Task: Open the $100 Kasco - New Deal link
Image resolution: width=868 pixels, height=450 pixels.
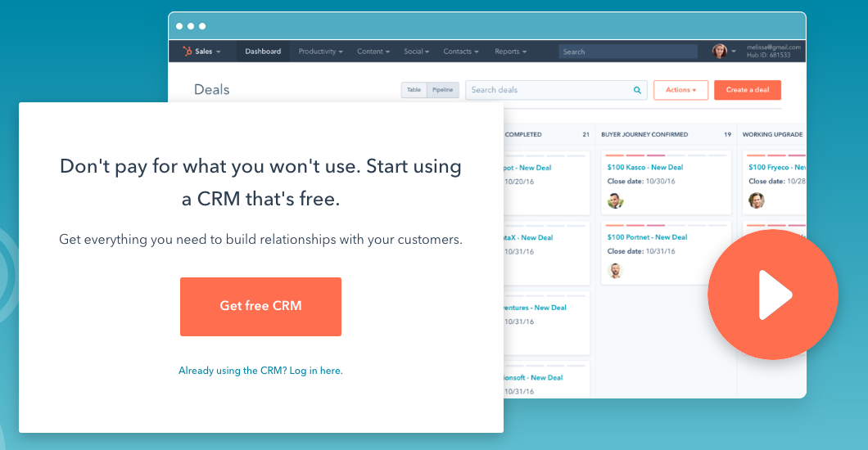Action: point(645,167)
